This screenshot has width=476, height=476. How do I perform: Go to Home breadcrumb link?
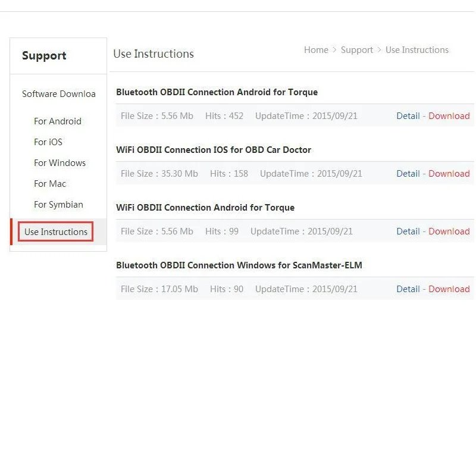click(316, 50)
